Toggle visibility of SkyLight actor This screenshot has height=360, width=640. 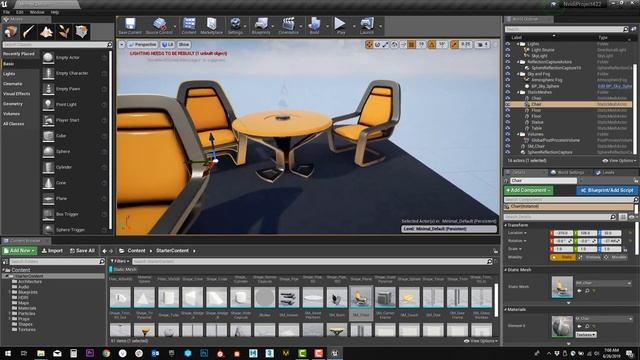click(508, 56)
